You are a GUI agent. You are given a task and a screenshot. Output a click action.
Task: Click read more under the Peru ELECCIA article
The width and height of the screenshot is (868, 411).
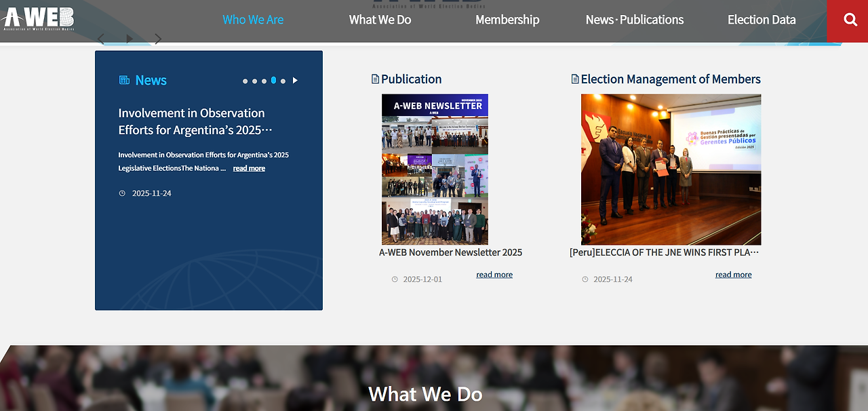[x=733, y=275]
